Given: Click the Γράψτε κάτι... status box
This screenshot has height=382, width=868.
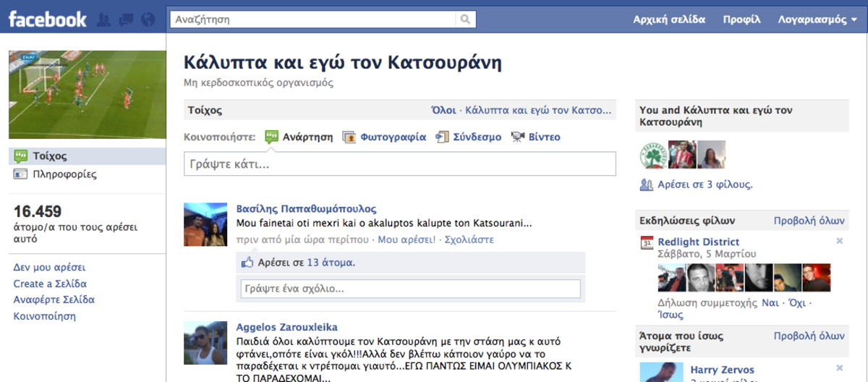Looking at the screenshot, I should [400, 164].
